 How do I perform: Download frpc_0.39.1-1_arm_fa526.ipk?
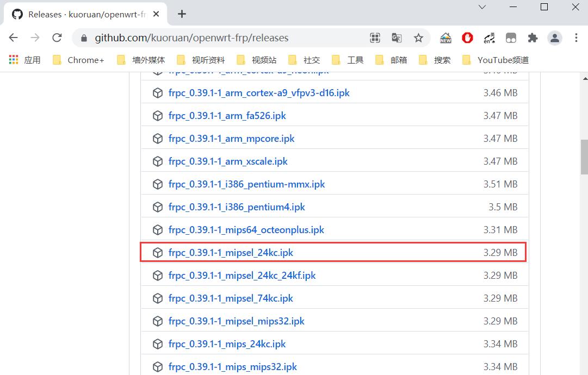click(227, 116)
